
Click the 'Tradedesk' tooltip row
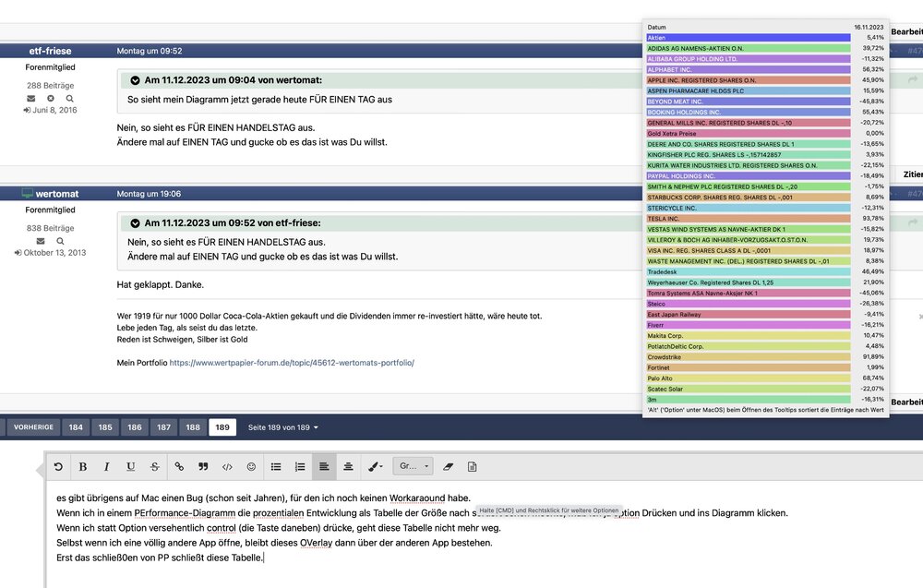(x=749, y=272)
